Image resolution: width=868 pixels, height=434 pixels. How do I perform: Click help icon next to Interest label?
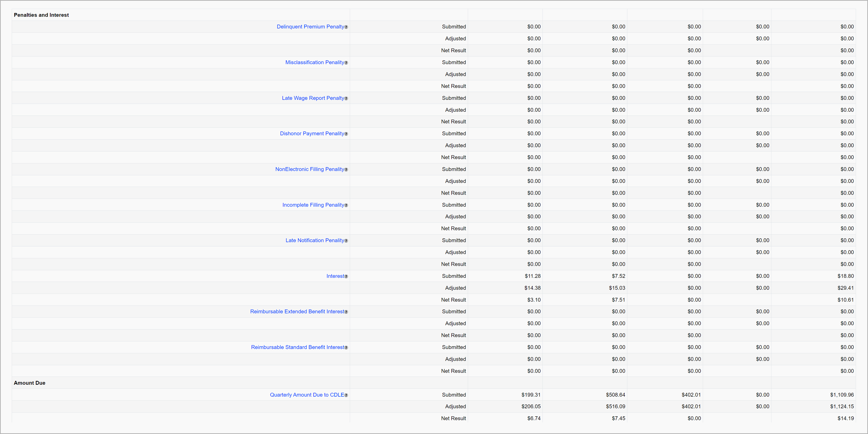tap(346, 277)
